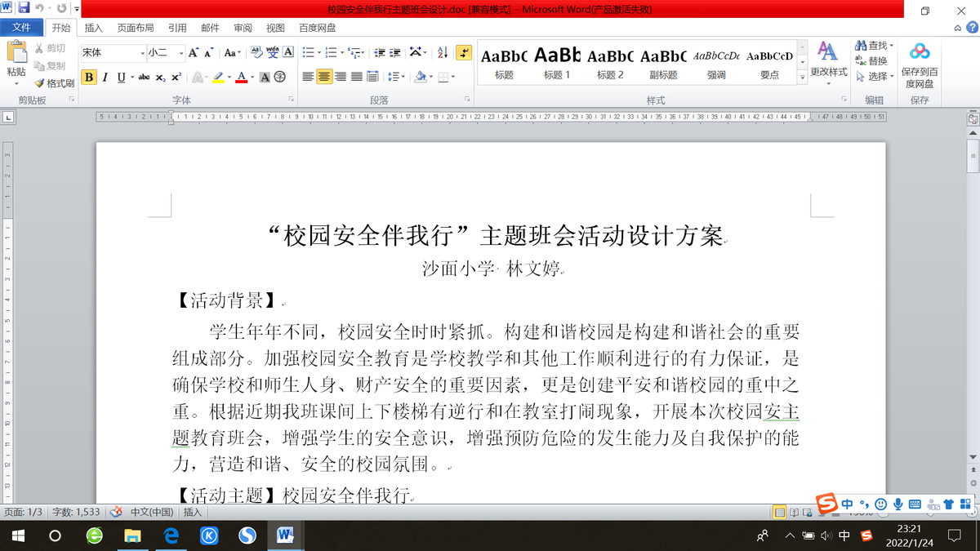Click the Replace (替换) command
This screenshot has width=980, height=551.
click(871, 61)
